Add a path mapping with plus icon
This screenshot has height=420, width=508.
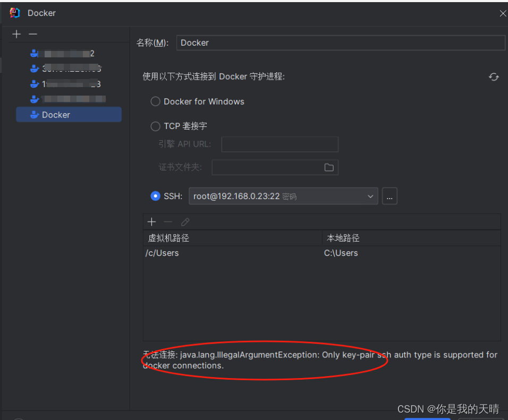click(151, 222)
